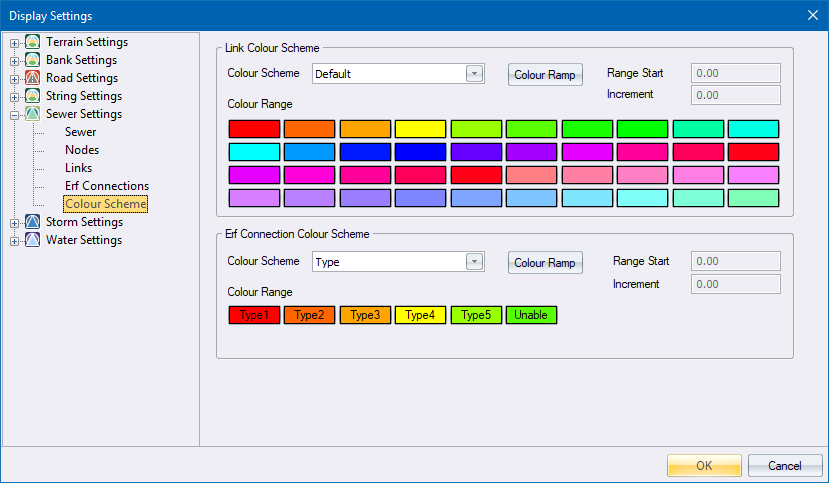Choose the green Unable colour swatch

tap(531, 315)
